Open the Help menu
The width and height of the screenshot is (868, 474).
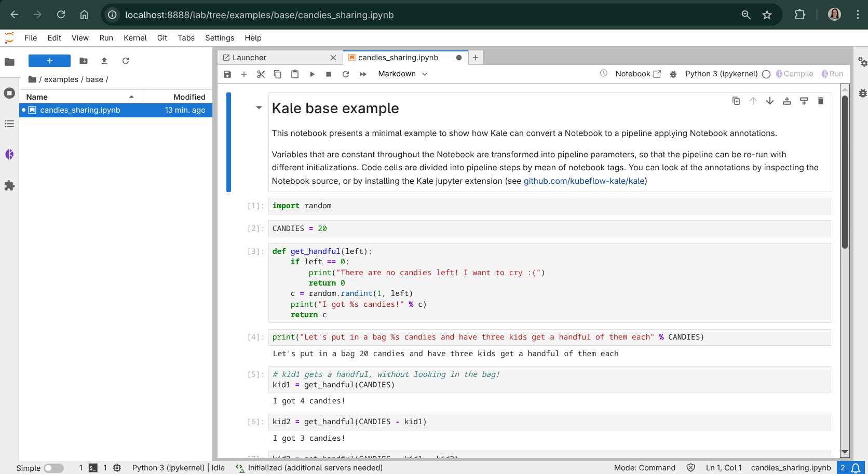pyautogui.click(x=253, y=38)
